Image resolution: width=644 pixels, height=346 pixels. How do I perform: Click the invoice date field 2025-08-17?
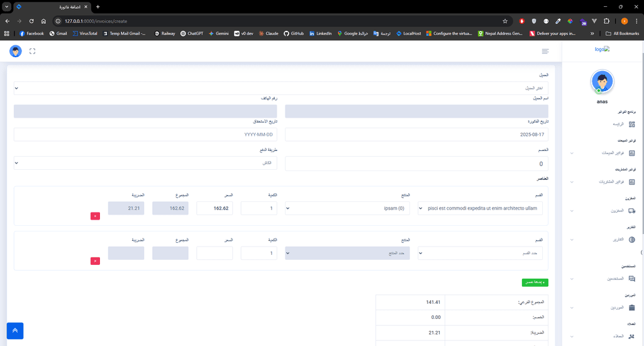(416, 135)
